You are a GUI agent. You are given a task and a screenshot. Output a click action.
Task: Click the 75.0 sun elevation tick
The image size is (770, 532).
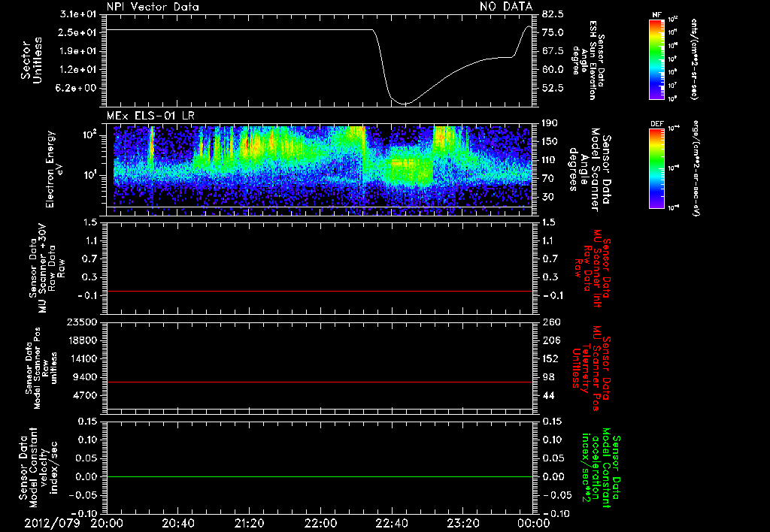[x=553, y=32]
